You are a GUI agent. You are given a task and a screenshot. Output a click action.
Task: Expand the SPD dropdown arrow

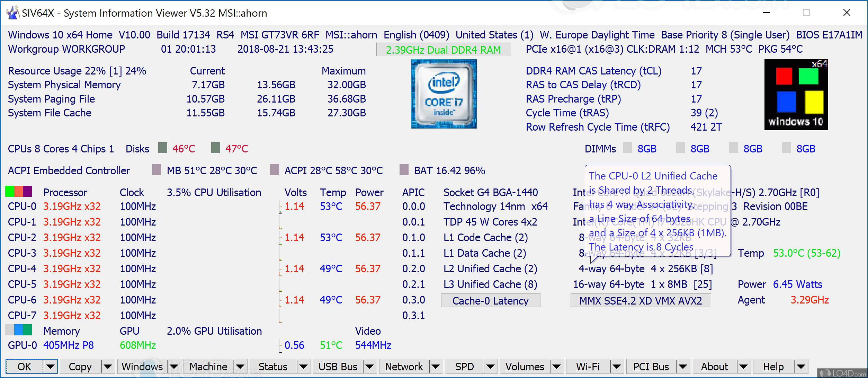pyautogui.click(x=490, y=367)
